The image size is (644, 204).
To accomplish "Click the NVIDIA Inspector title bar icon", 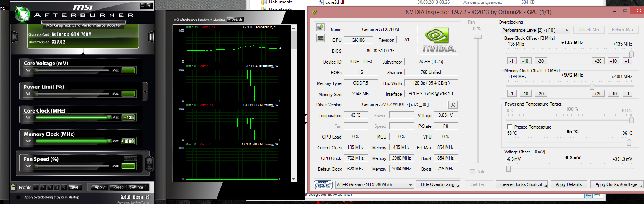I will point(315,12).
